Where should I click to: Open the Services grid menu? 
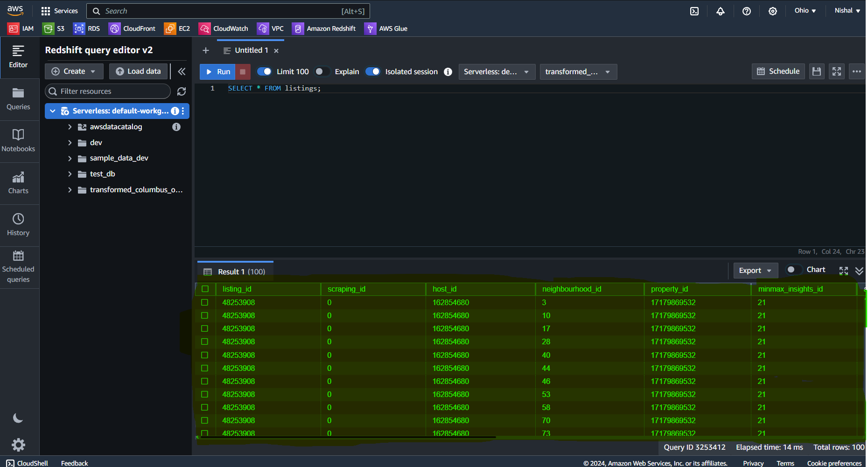59,11
